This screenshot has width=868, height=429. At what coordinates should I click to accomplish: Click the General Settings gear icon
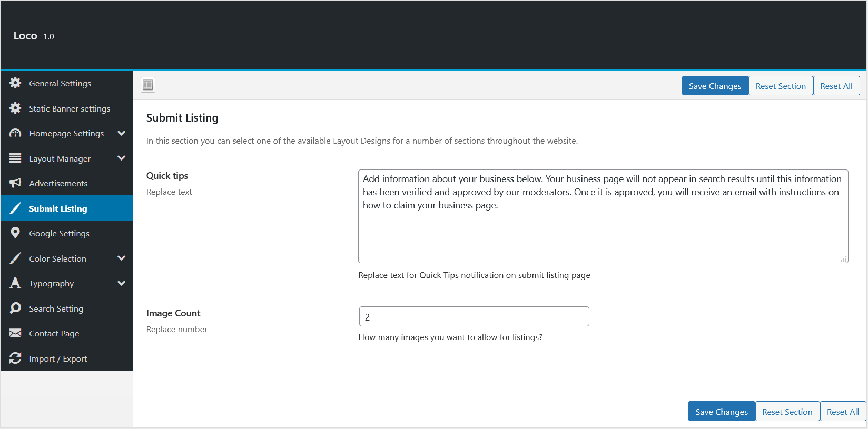pos(15,83)
